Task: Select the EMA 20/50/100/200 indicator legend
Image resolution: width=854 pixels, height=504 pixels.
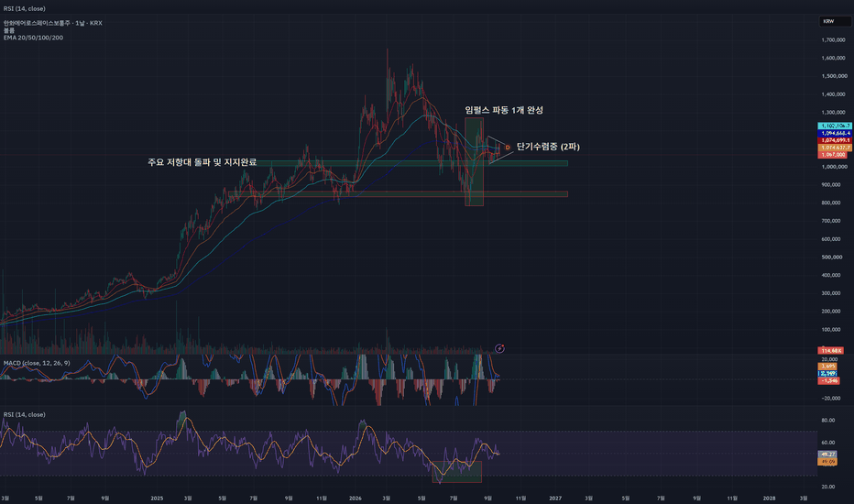Action: click(33, 38)
